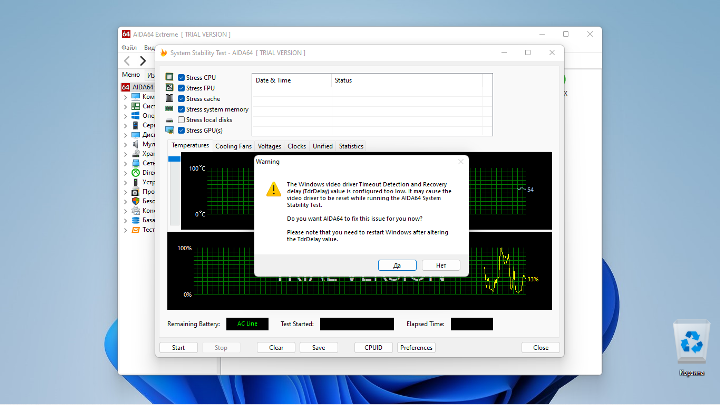Uncheck Stress cache
720x405 pixels.
point(181,98)
